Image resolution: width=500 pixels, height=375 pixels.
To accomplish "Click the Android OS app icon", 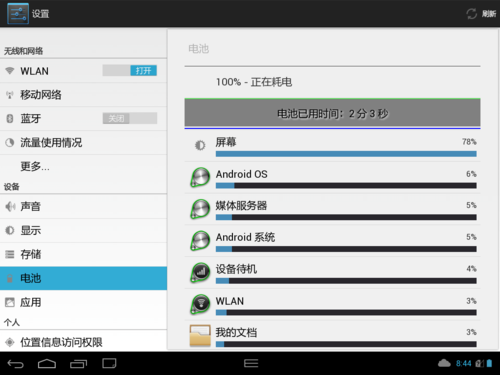I will click(x=200, y=177).
